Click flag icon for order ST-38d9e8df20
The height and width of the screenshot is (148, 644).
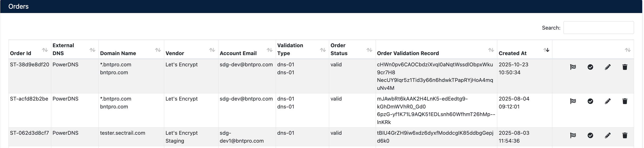573,67
